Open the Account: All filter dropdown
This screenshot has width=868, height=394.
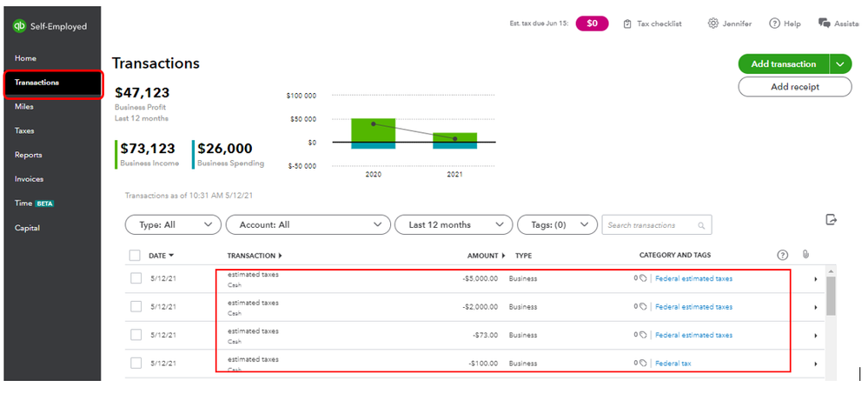(308, 225)
